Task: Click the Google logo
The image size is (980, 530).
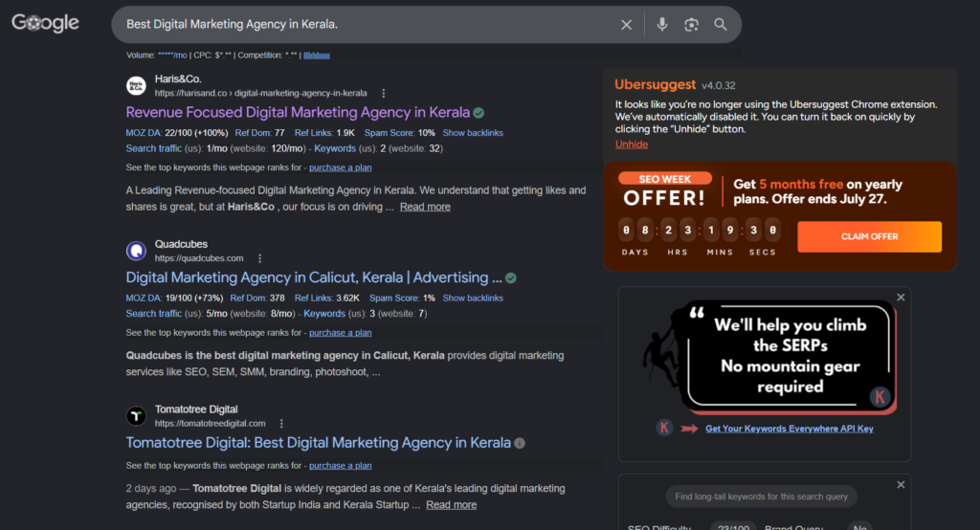Action: (x=45, y=23)
